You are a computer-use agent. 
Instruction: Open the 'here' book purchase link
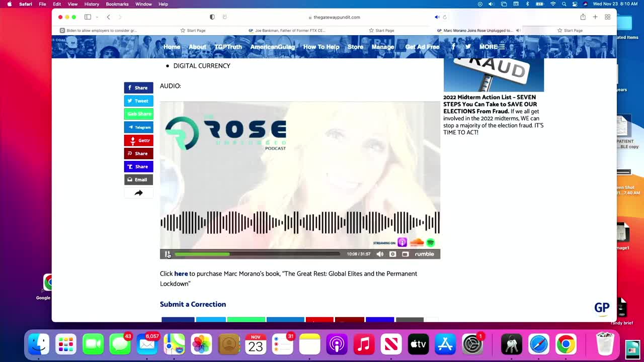(181, 274)
